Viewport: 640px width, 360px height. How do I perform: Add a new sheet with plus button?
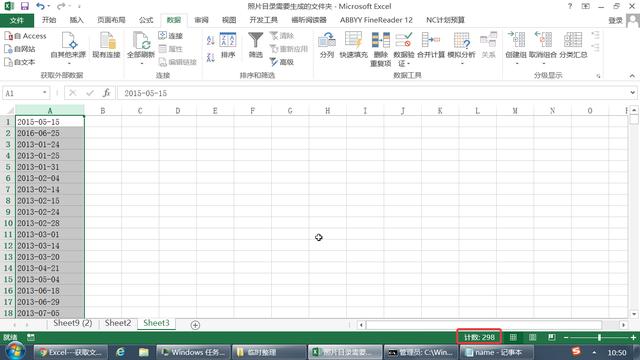coord(195,325)
